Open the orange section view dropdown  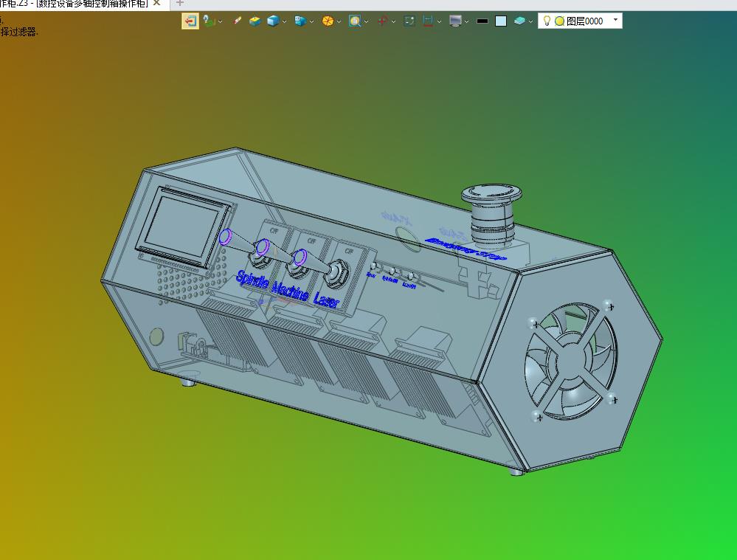339,21
